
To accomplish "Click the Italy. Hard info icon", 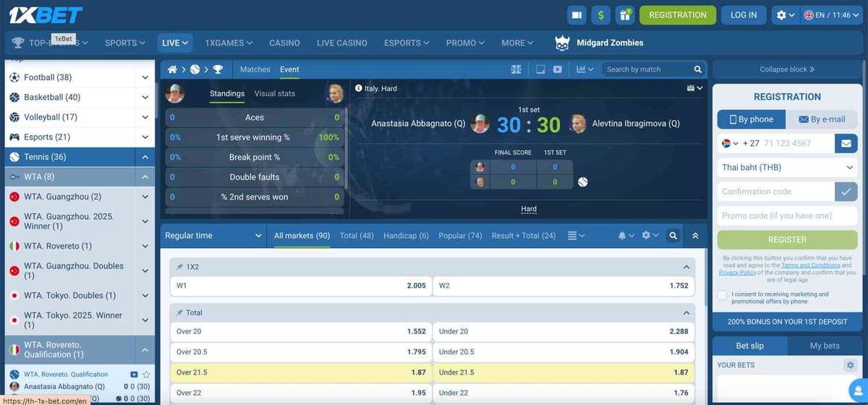I will 359,88.
